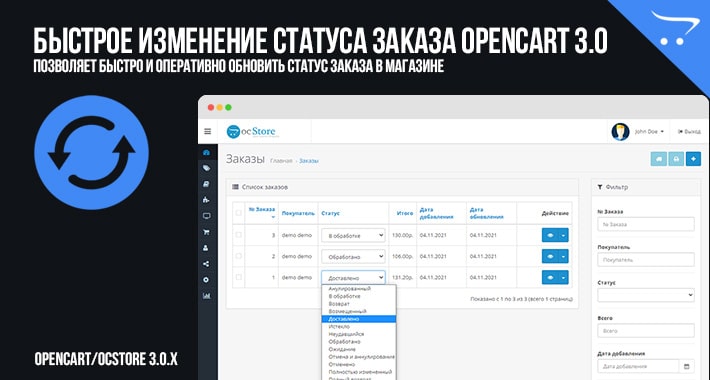Click the 131.20р. total of order 1
Viewport: 710px width, 380px height.
click(403, 277)
